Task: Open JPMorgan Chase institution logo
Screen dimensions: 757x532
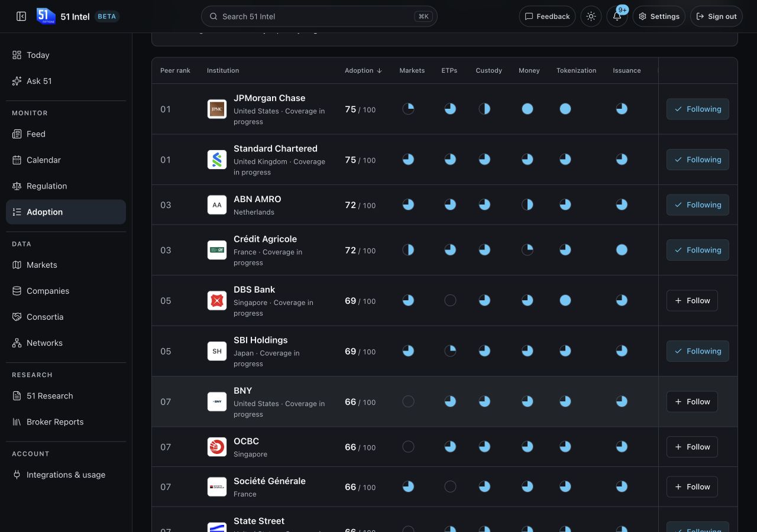Action: click(217, 109)
